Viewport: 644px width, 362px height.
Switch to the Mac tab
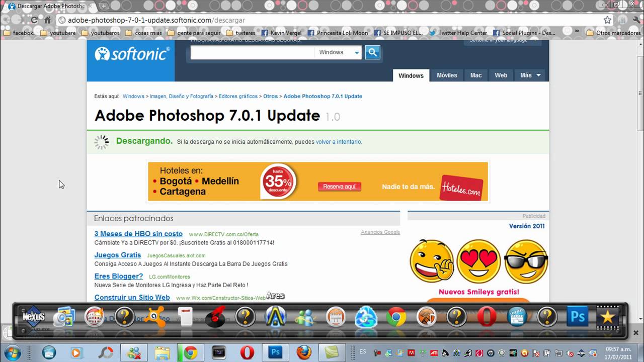coord(476,75)
